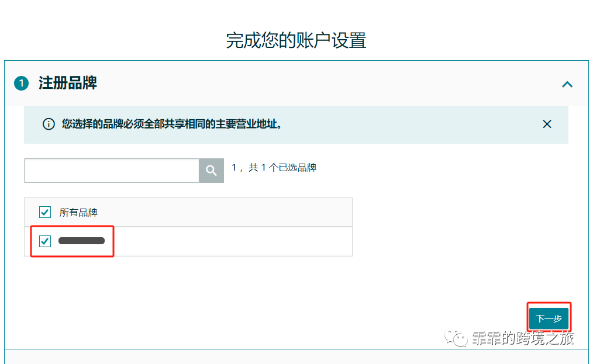This screenshot has height=364, width=593.
Task: Click the step 1 numbered circle badge
Action: [21, 84]
